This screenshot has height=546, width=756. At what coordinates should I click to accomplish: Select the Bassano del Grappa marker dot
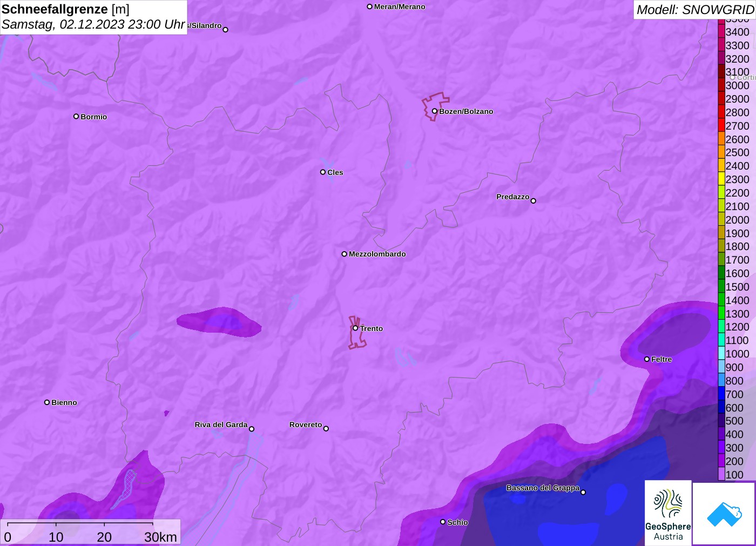click(x=583, y=492)
